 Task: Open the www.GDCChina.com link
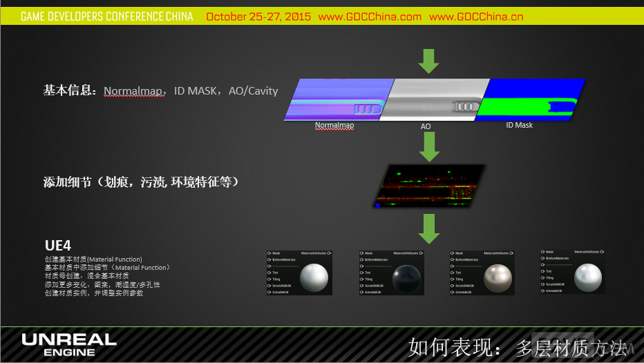370,17
